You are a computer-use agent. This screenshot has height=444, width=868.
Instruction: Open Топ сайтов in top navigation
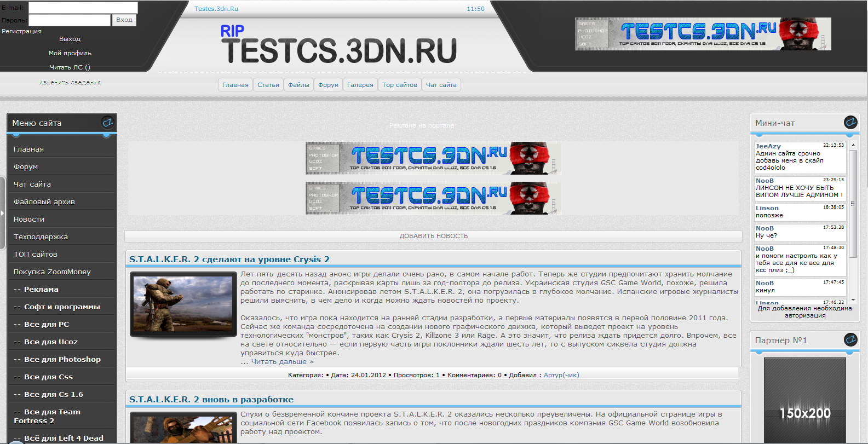point(400,85)
